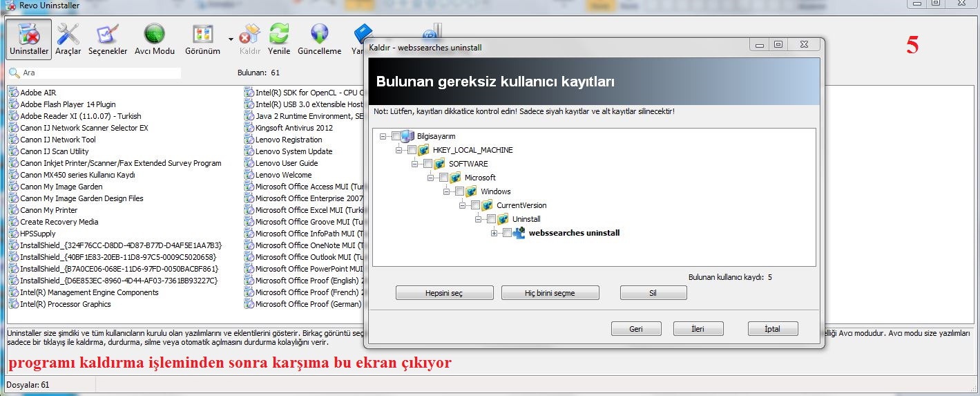Select Intel(R) Processor Graphics entry
This screenshot has height=396, width=980.
point(66,304)
